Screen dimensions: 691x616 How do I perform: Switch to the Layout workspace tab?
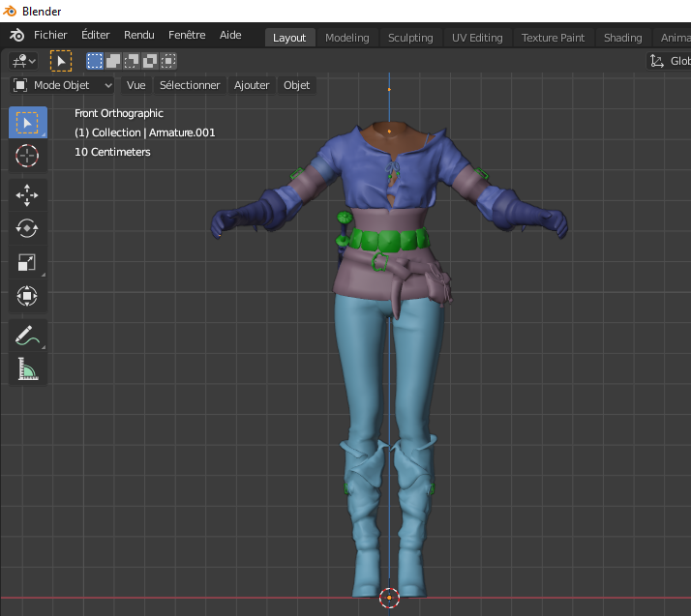(x=289, y=38)
